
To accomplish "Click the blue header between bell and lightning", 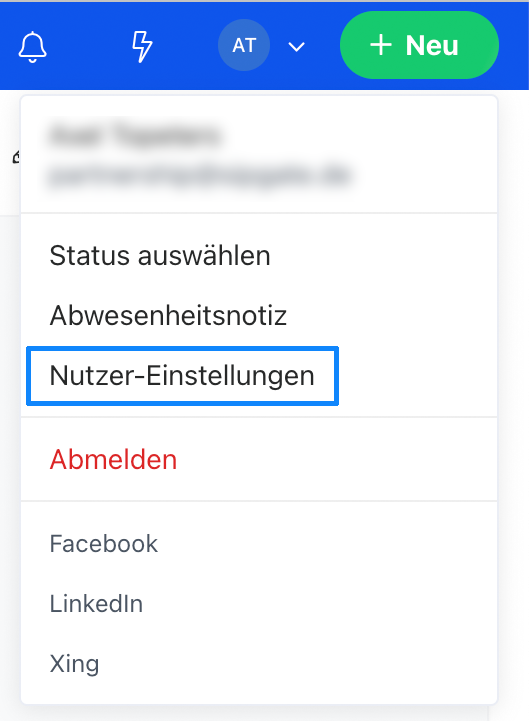I will pos(88,46).
